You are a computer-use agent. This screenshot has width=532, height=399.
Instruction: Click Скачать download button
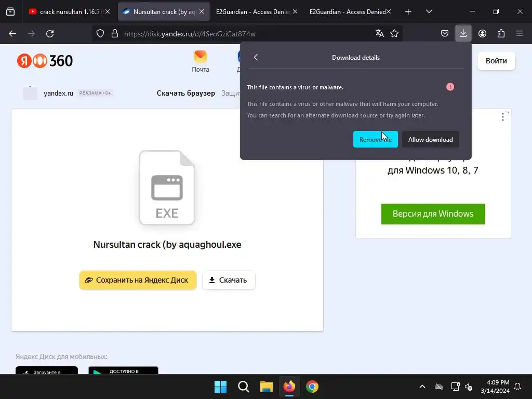(229, 280)
